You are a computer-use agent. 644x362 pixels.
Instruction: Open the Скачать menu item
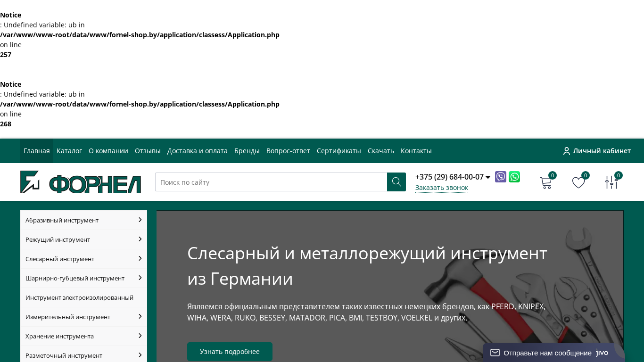[381, 151]
